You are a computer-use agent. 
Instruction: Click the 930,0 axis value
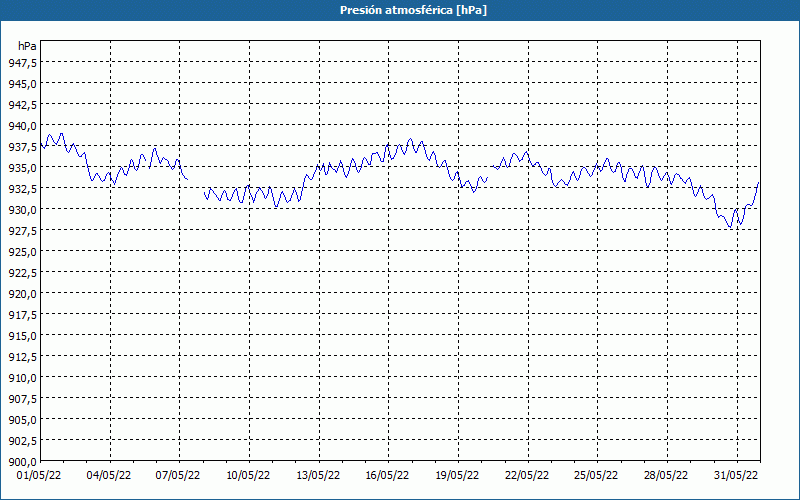(x=22, y=210)
